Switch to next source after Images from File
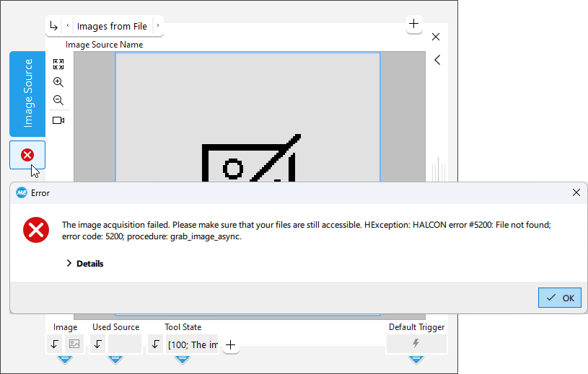588x374 pixels. [157, 27]
